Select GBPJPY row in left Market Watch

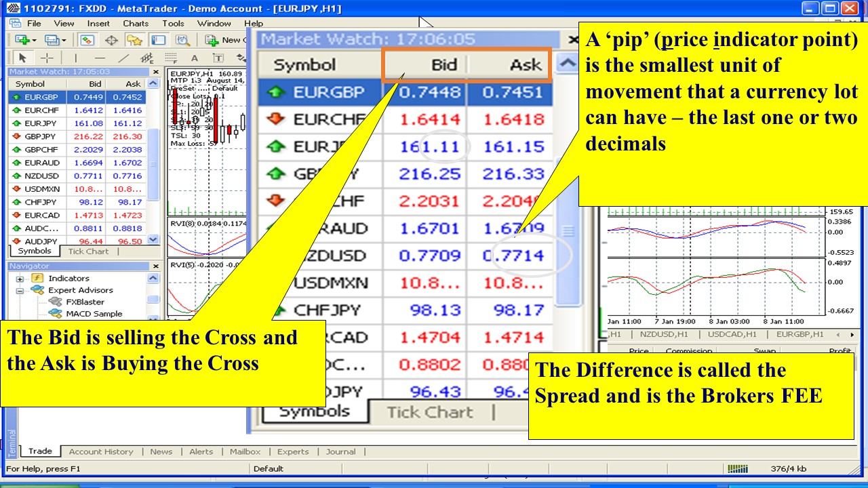(77, 136)
